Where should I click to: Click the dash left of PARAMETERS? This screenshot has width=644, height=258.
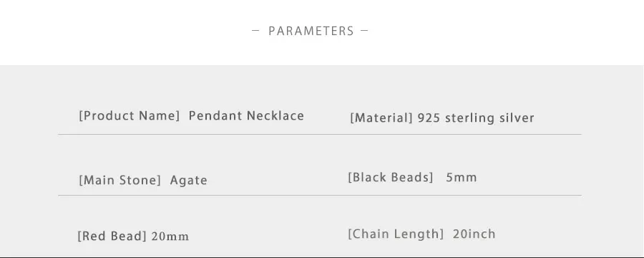tap(255, 31)
